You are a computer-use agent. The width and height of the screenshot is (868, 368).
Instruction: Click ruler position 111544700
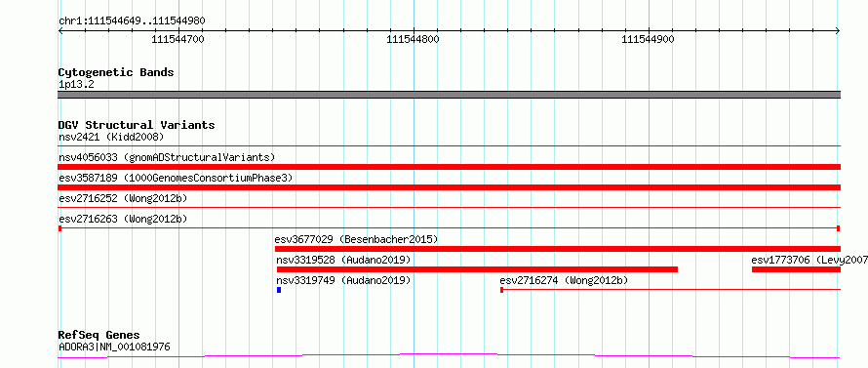178,40
